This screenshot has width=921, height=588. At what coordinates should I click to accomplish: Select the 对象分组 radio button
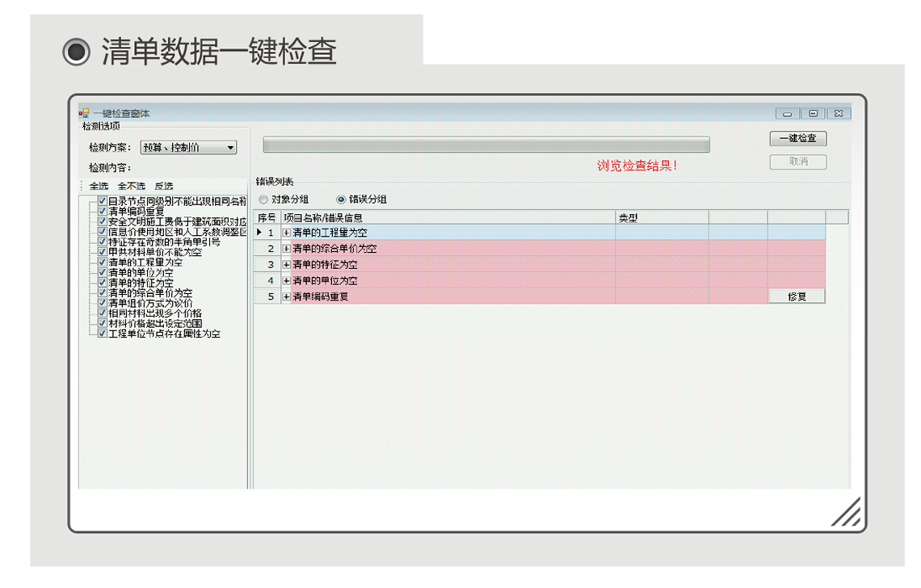(263, 199)
